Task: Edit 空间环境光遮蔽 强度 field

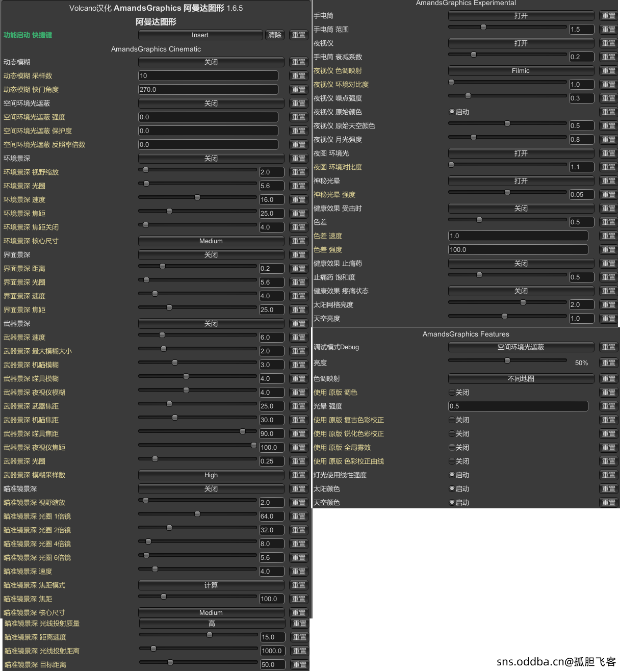Action: (208, 117)
